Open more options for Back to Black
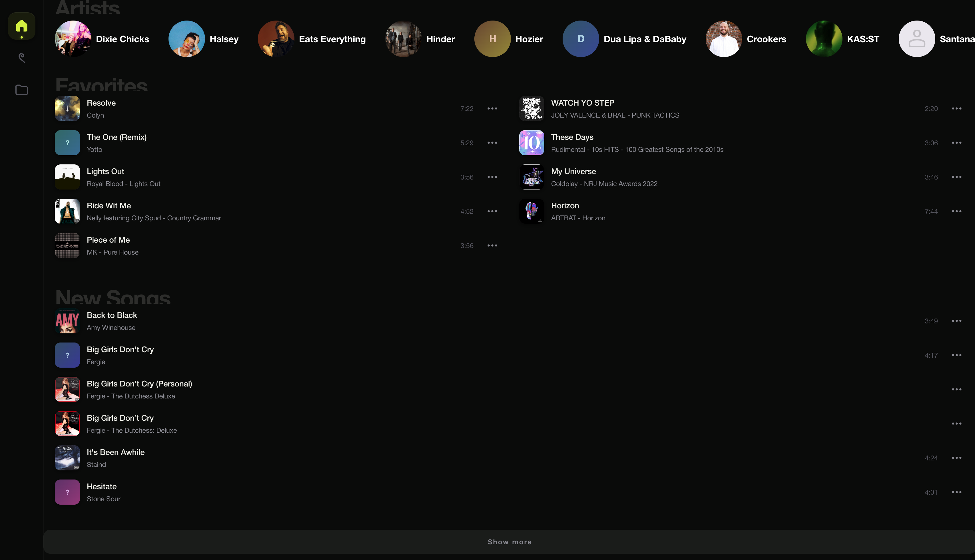 [956, 321]
